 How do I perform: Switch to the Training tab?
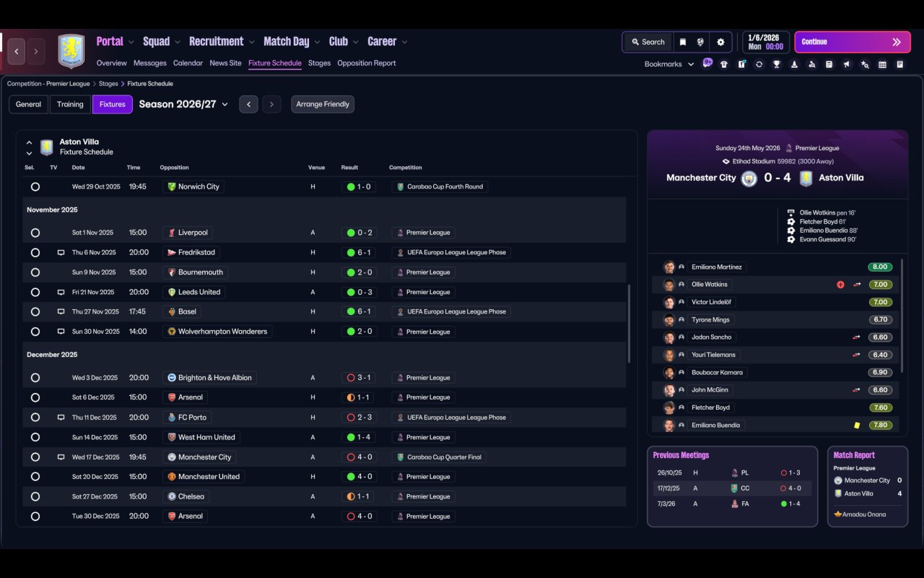(x=70, y=104)
